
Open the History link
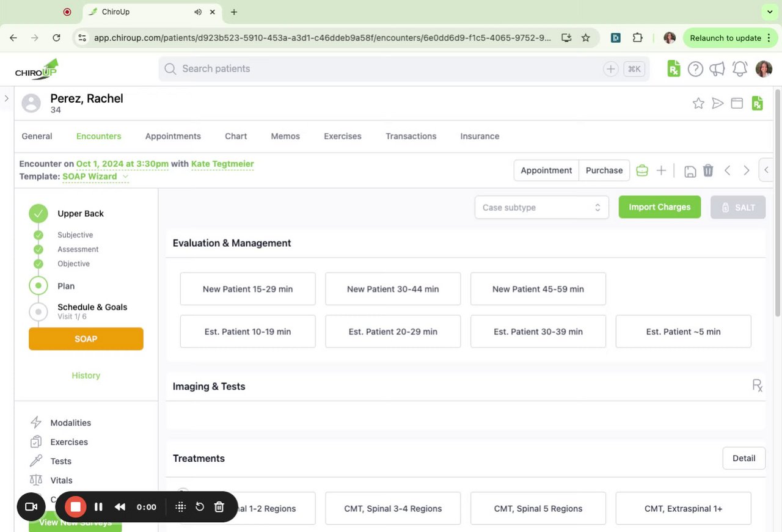pos(86,376)
